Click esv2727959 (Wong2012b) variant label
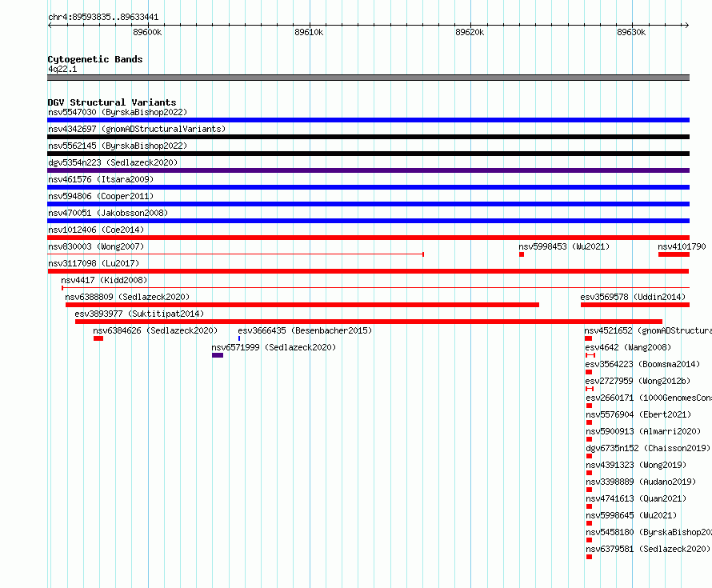The image size is (712, 588). pos(638,381)
